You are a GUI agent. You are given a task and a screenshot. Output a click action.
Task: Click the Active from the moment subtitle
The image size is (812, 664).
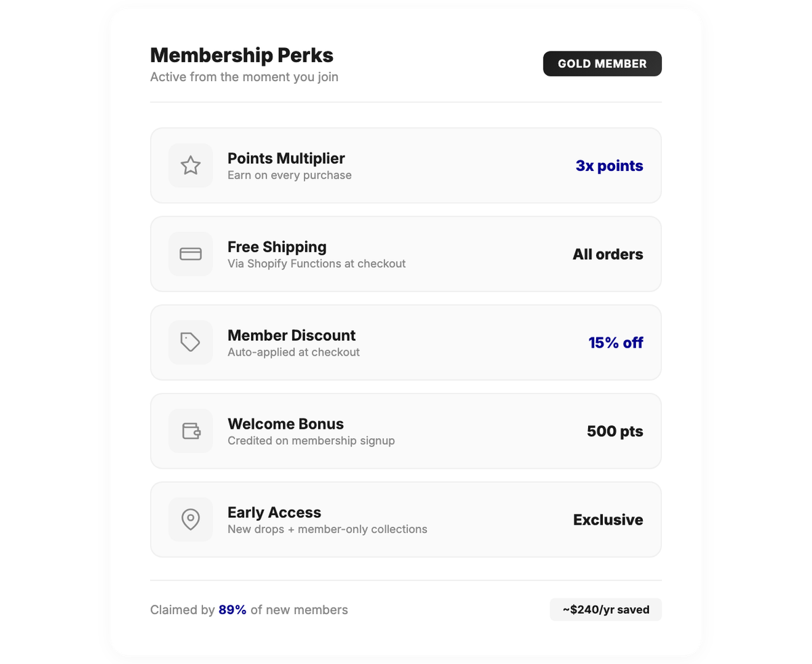[244, 76]
